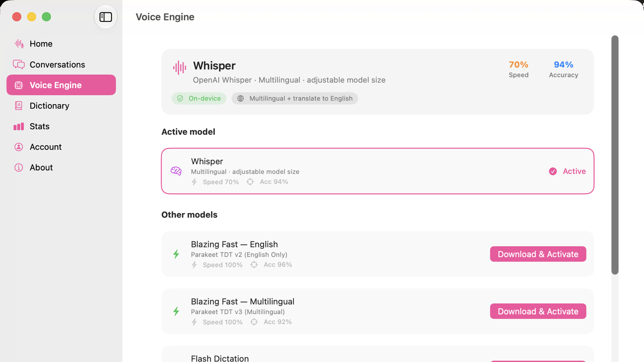Click the 70% Speed statistic
644x362 pixels.
518,69
